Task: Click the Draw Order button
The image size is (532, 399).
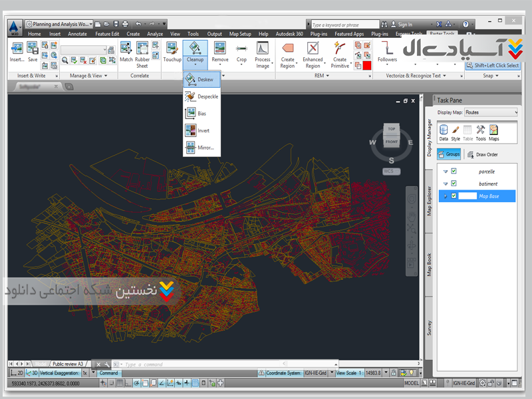Action: coord(482,154)
